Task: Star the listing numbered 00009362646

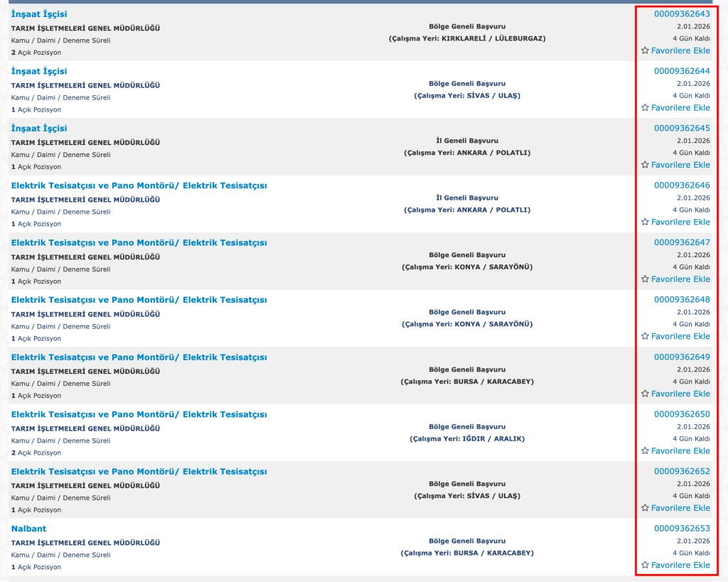Action: point(645,222)
